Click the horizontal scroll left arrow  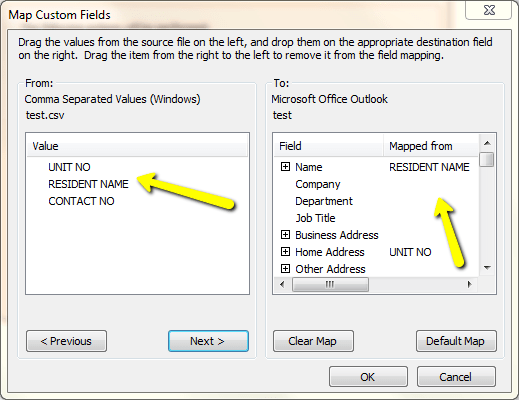(282, 284)
